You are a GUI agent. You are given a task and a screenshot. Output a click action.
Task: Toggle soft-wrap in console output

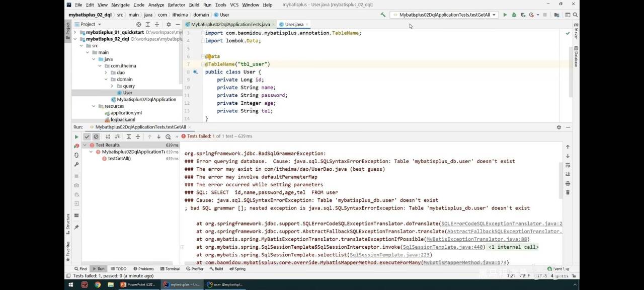[568, 165]
